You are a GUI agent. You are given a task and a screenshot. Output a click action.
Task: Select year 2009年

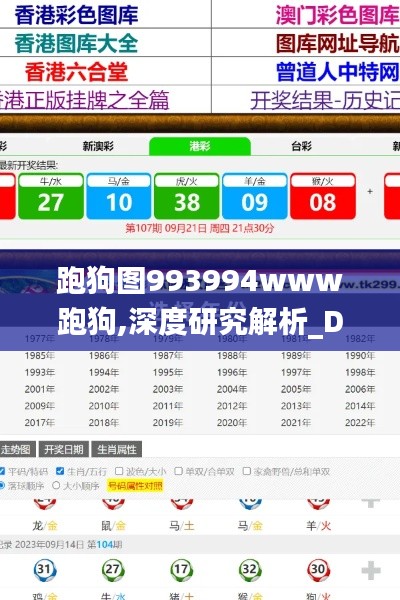40,406
